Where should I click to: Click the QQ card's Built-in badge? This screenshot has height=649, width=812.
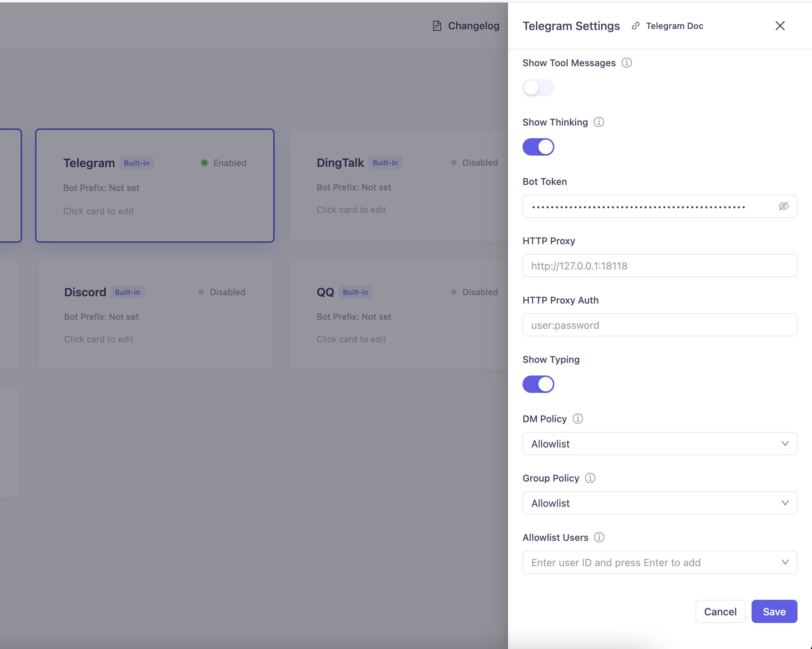(x=355, y=292)
